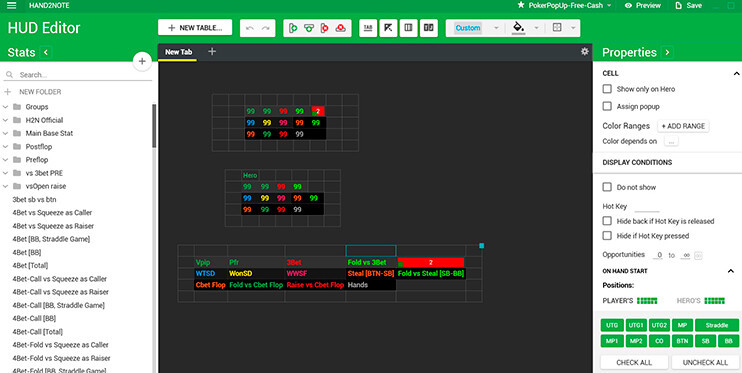Open the tab area settings gear
742x373 pixels.
(585, 51)
